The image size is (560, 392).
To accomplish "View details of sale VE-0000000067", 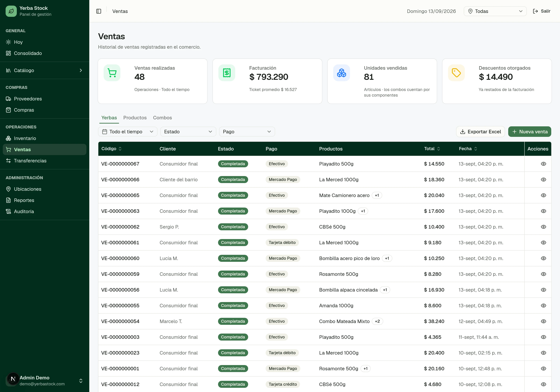I will click(543, 164).
